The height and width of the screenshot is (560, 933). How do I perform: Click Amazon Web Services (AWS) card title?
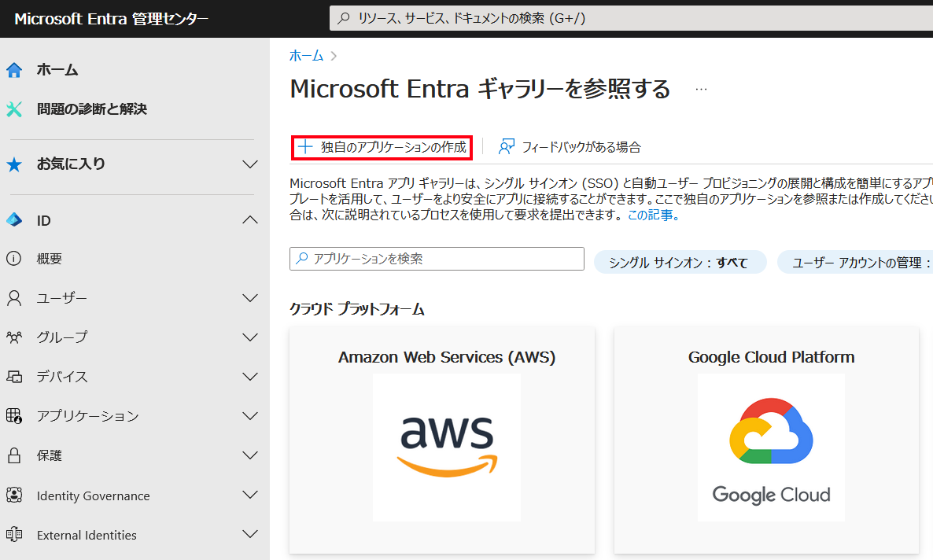pyautogui.click(x=447, y=357)
